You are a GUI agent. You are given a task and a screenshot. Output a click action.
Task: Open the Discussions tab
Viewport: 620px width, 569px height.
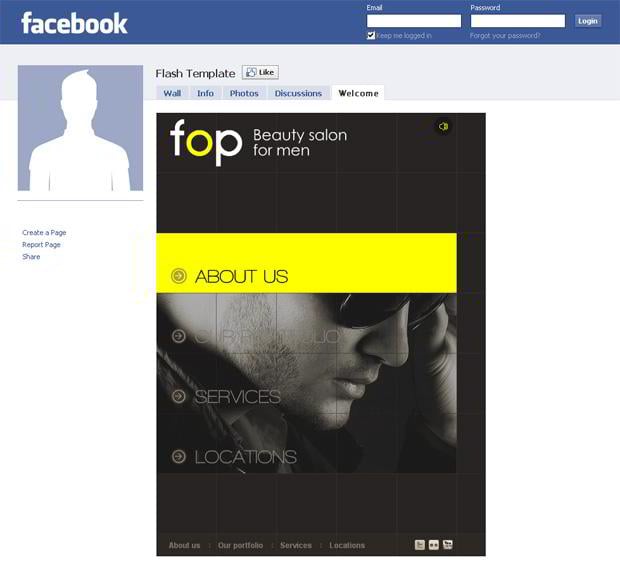click(298, 93)
